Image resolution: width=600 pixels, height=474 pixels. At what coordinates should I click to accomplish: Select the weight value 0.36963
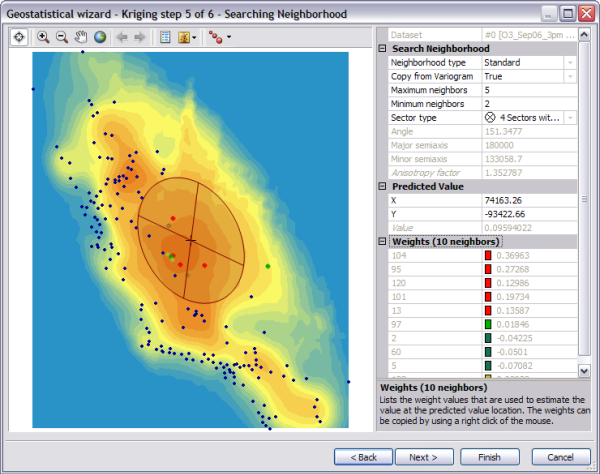coord(512,256)
